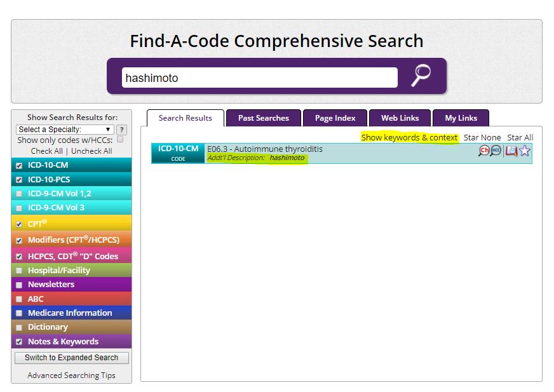Enable the ABC checkbox
Screen dimensions: 554x392
[x=19, y=299]
